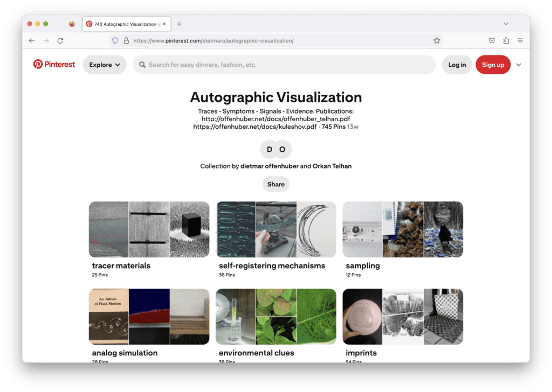Viewport: 552px width, 392px height.
Task: Open a new tab with the plus button
Action: coord(179,24)
